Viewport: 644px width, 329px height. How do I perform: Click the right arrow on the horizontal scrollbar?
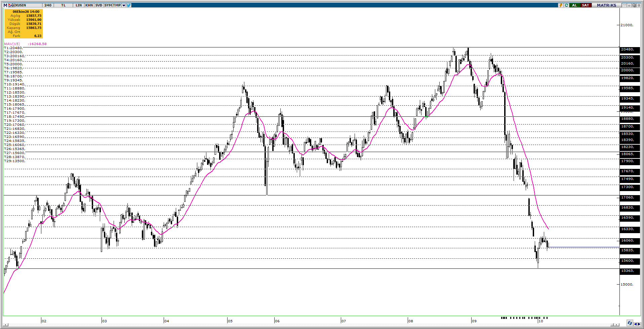(x=616, y=325)
